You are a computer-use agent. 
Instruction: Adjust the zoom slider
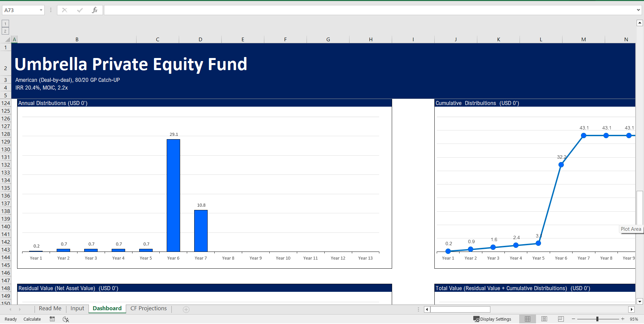pyautogui.click(x=598, y=319)
